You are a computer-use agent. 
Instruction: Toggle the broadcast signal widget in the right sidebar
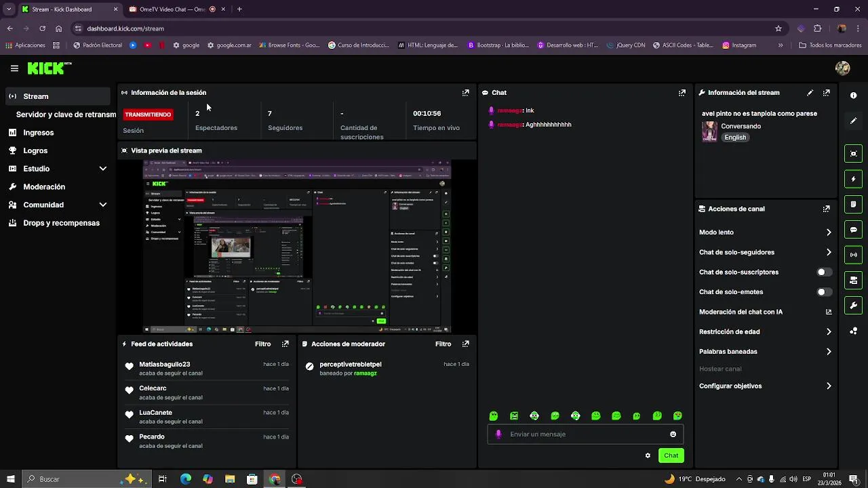(853, 255)
